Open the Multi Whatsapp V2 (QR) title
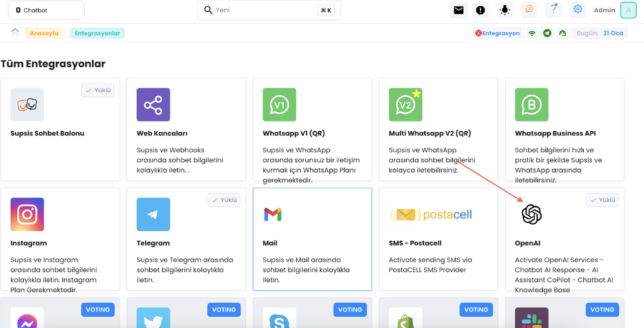The image size is (644, 328). click(x=430, y=133)
